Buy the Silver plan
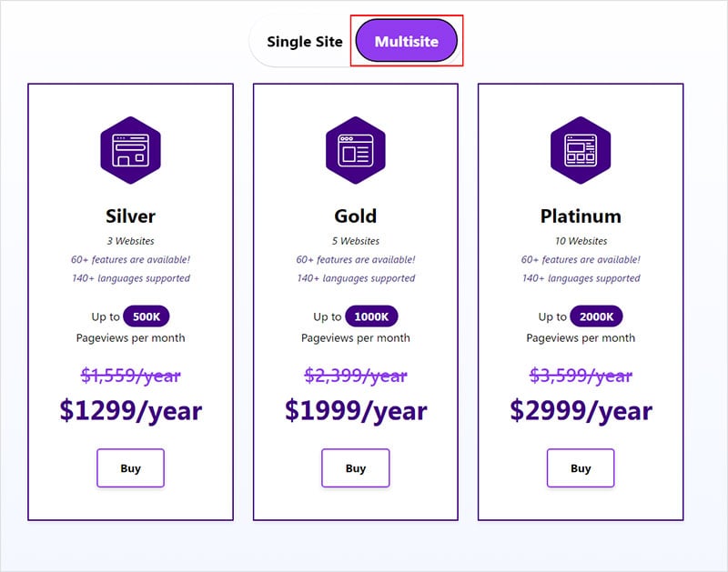 (x=130, y=468)
